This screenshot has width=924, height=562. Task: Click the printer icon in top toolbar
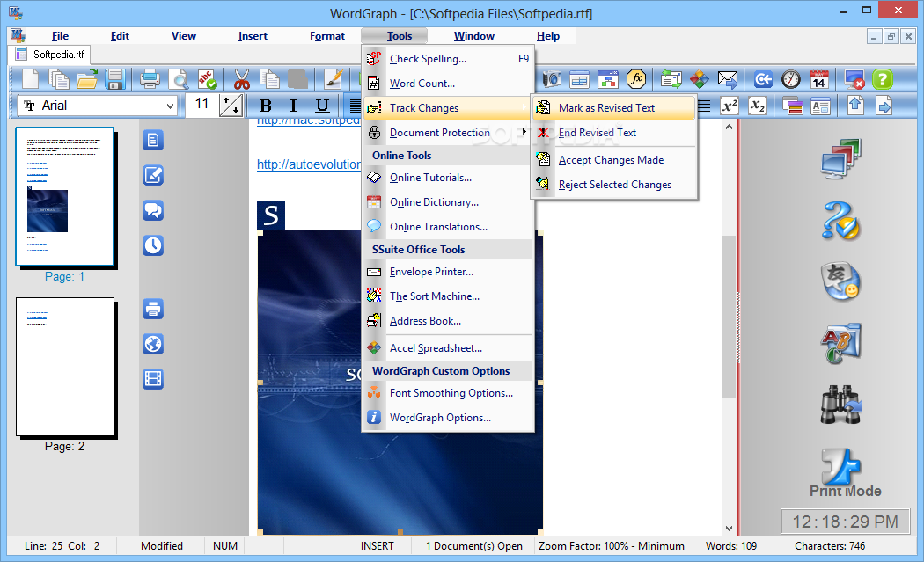[149, 79]
